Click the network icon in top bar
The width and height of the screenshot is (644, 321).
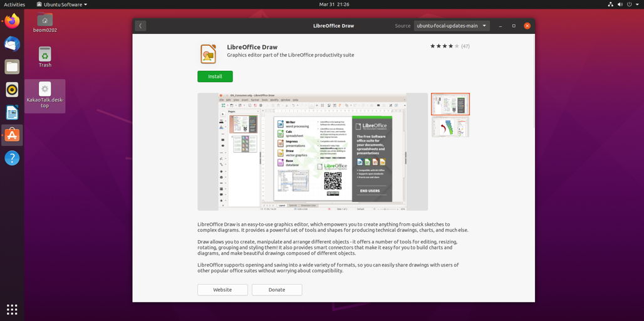[x=610, y=4]
